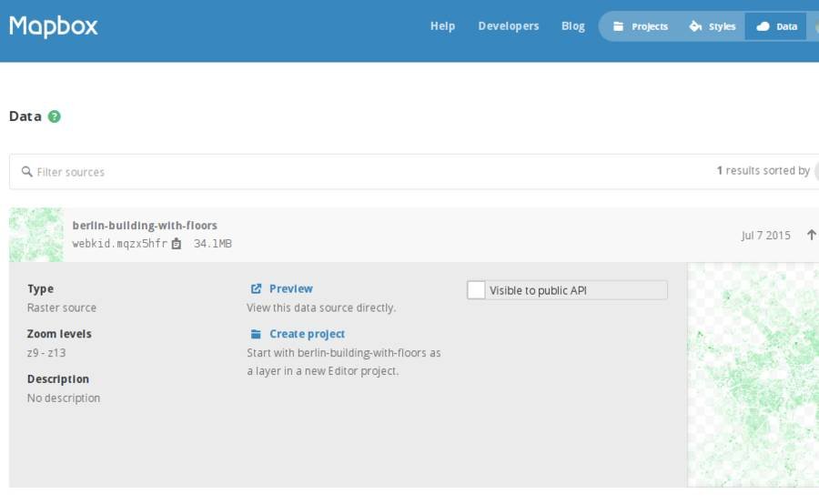Focus the Filter sources search field
Image resolution: width=819 pixels, height=504 pixels.
click(364, 171)
